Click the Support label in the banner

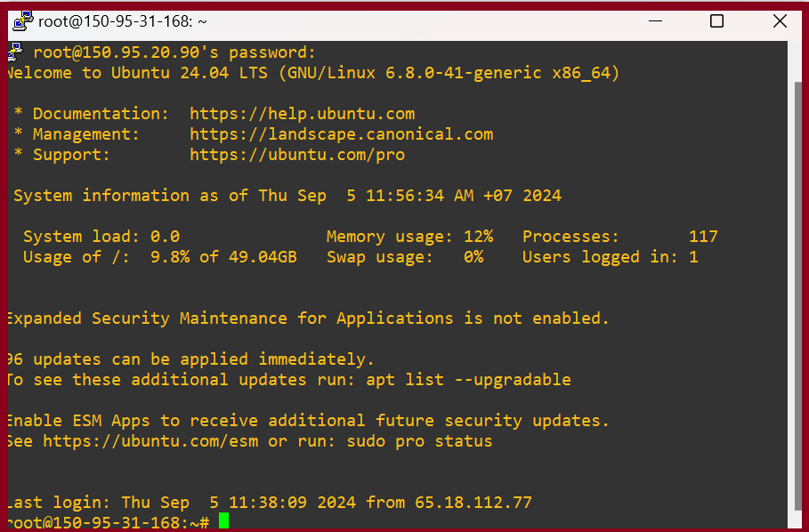point(72,155)
